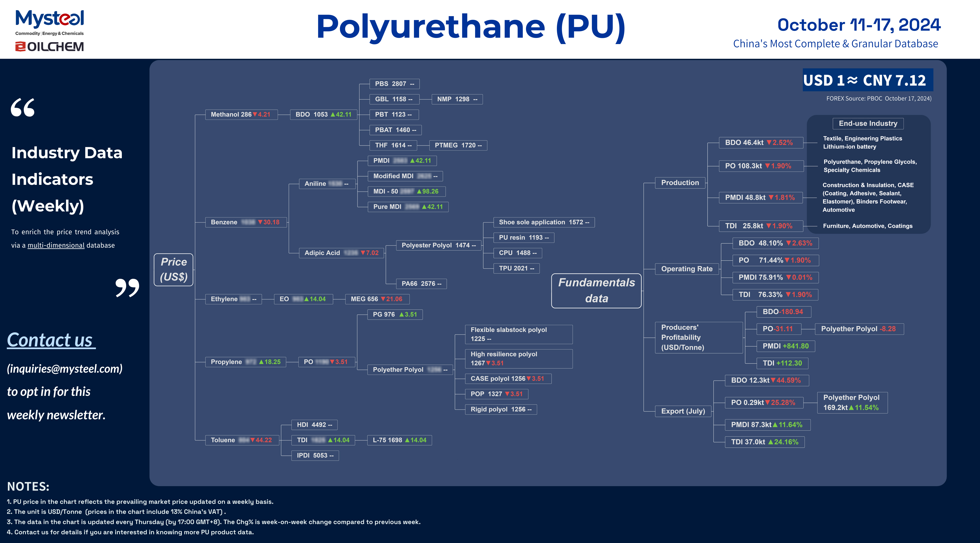Click the PMDI +841.80 profitability box
980x543 pixels.
coord(786,346)
